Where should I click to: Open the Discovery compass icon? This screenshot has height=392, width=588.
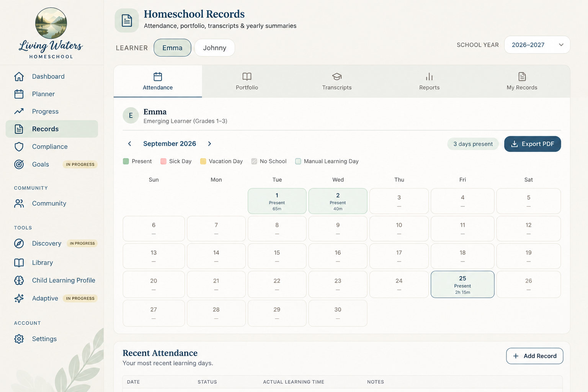pos(19,243)
